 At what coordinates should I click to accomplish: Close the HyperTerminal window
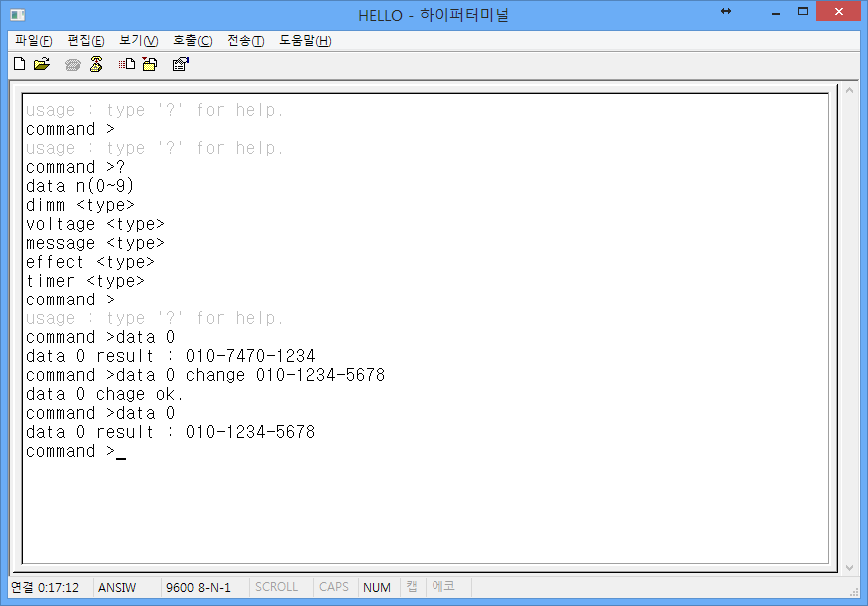[x=839, y=12]
